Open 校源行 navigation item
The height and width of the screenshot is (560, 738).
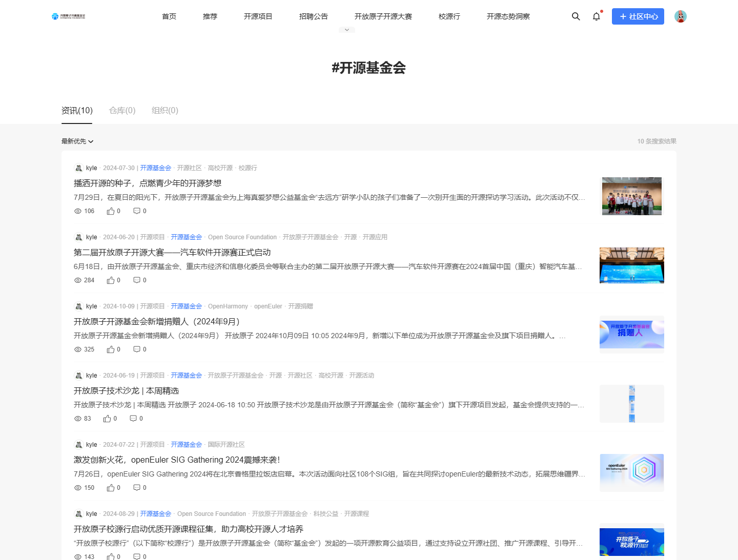click(x=449, y=16)
